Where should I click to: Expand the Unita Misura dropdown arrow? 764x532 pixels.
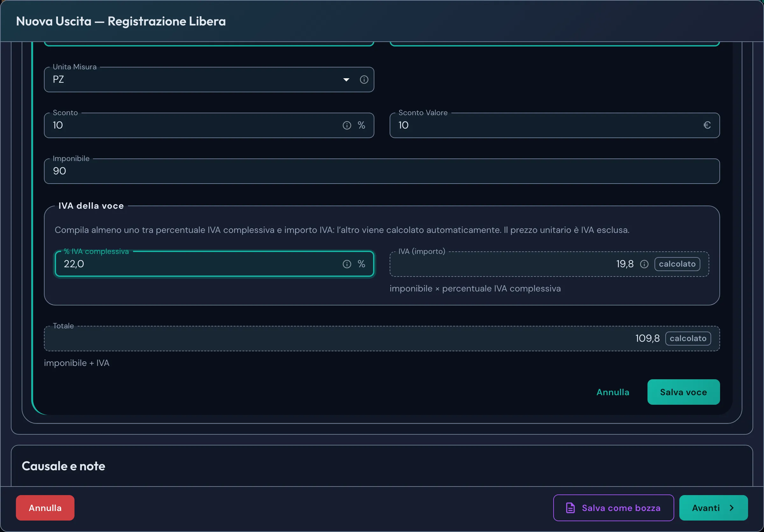click(x=346, y=80)
